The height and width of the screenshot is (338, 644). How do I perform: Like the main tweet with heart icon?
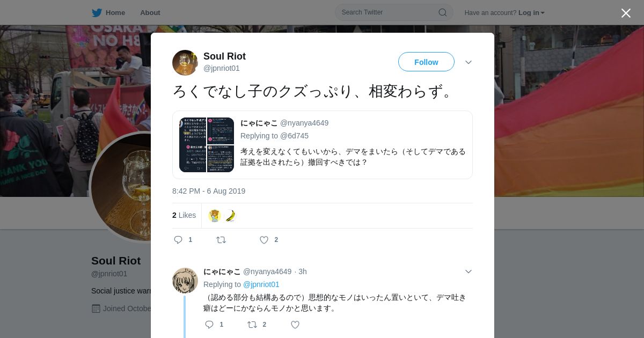point(264,240)
